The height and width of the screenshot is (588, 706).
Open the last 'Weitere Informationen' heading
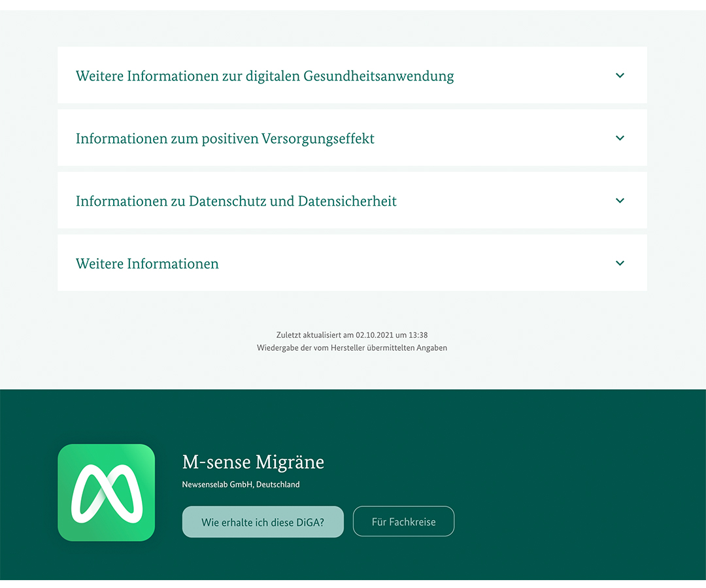[x=147, y=264]
